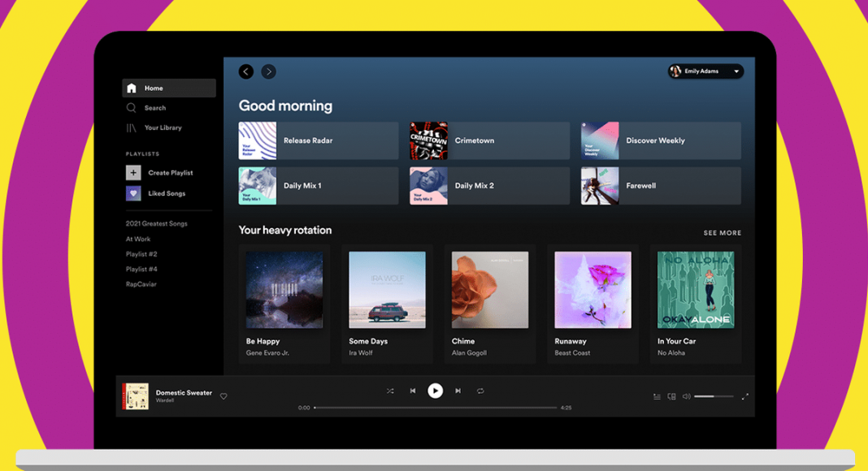Like Domestic Sweater with the heart icon
This screenshot has width=868, height=471.
224,396
